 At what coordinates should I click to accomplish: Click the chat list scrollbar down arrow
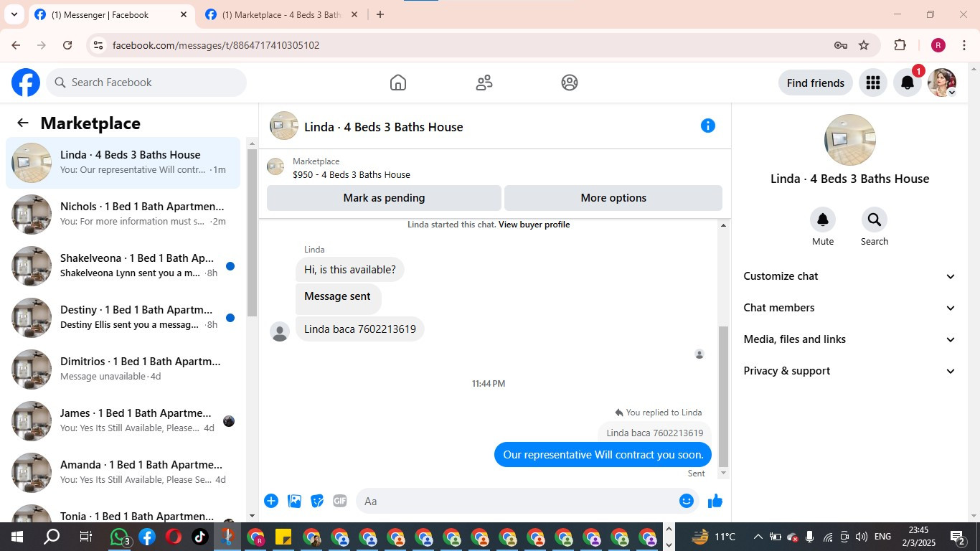(x=252, y=516)
